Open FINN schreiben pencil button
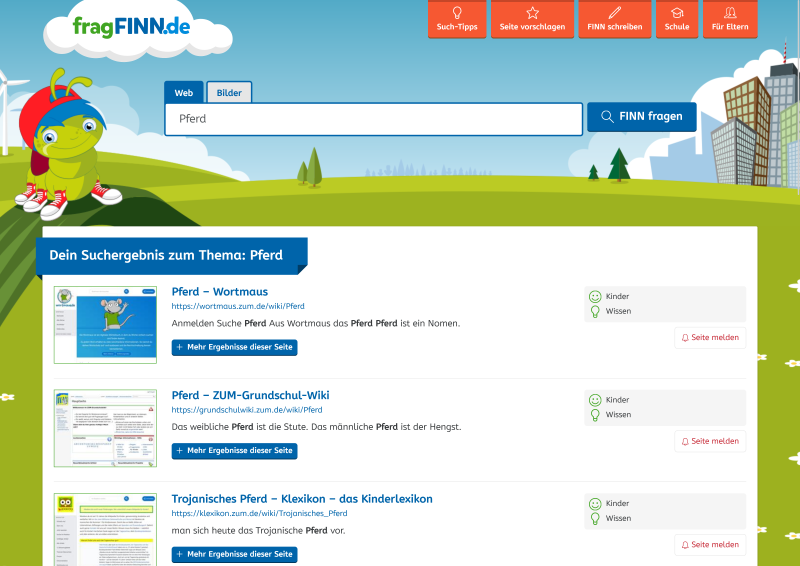This screenshot has height=566, width=800. pos(615,19)
